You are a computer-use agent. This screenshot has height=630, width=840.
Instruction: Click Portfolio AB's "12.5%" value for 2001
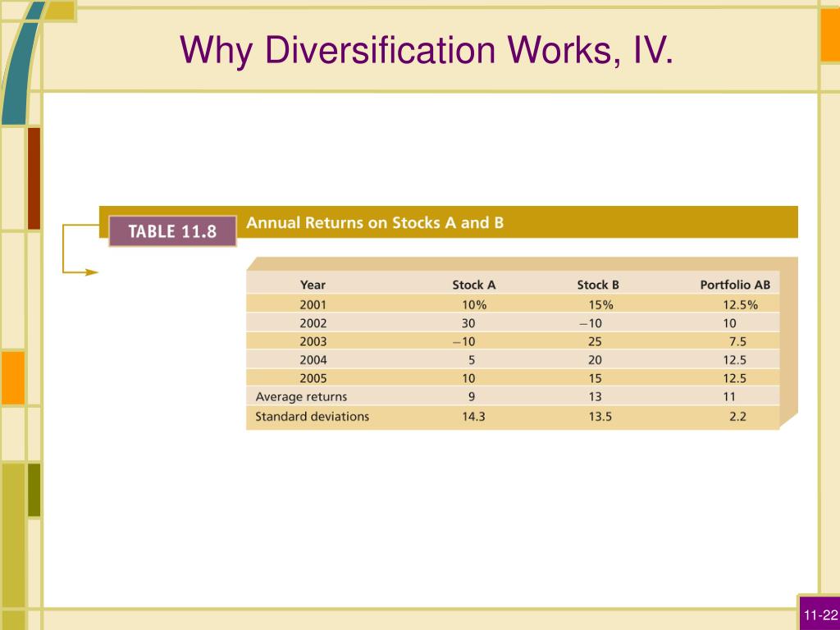tap(741, 305)
